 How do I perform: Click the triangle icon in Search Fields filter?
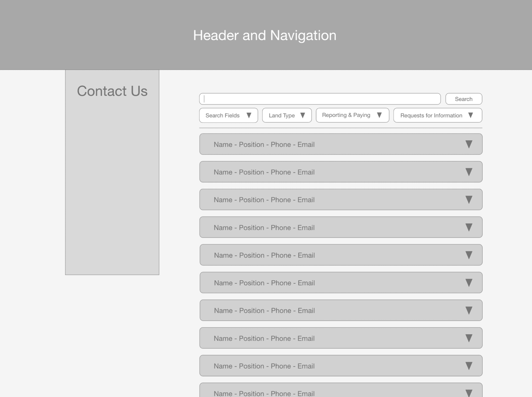pos(249,115)
